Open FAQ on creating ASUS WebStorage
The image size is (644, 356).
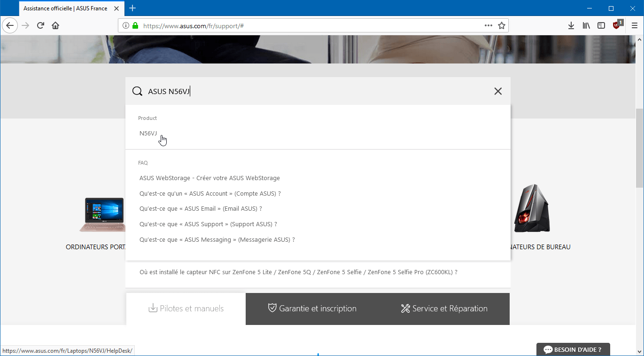209,178
